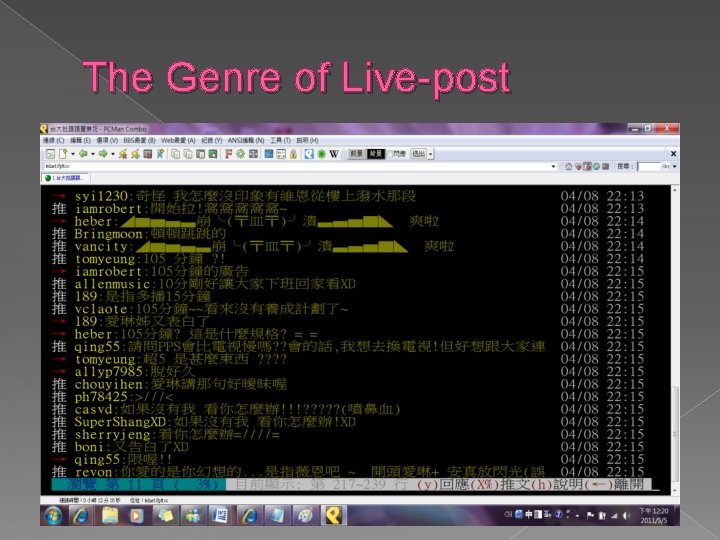Open the 紀錄 (Y) menu
720x540 pixels.
[x=212, y=141]
